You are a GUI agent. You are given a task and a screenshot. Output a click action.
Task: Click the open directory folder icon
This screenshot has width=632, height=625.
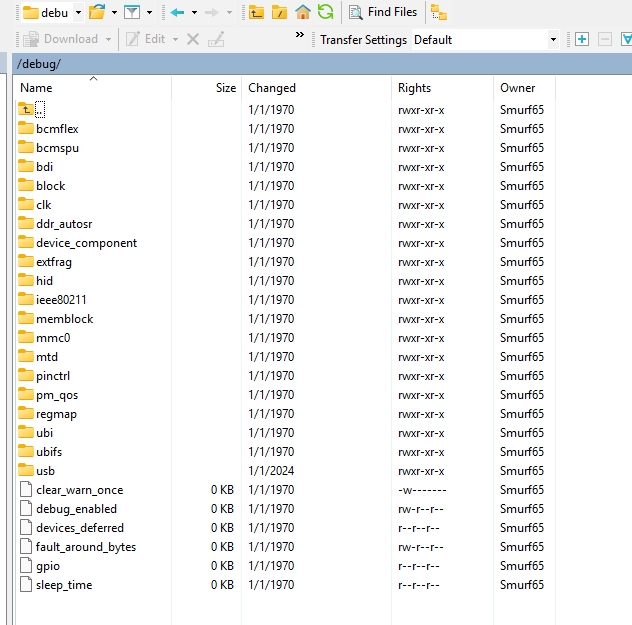(x=96, y=12)
